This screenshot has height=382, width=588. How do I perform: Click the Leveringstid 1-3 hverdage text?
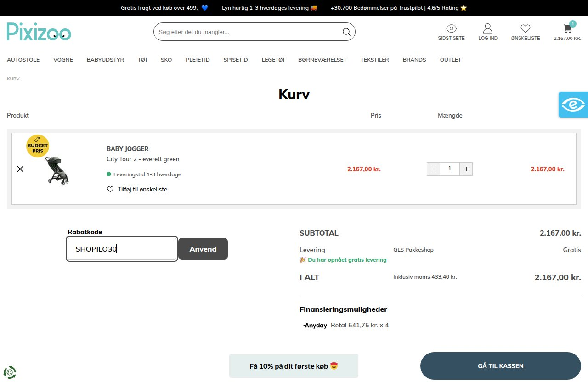click(x=147, y=174)
